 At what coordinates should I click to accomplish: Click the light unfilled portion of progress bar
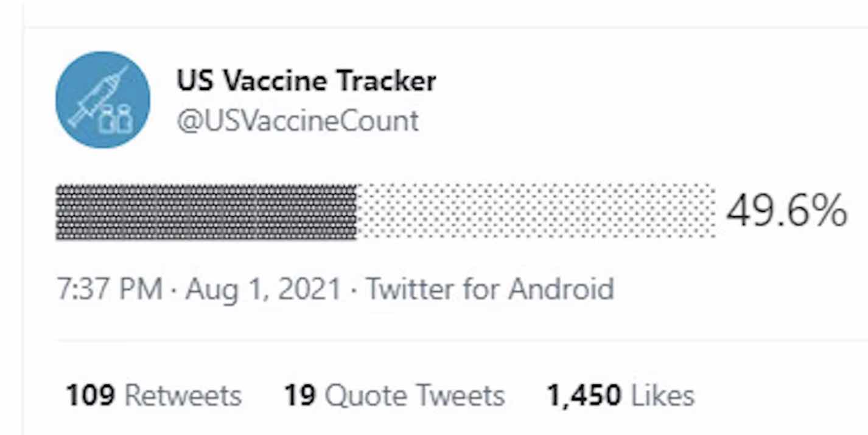(536, 211)
